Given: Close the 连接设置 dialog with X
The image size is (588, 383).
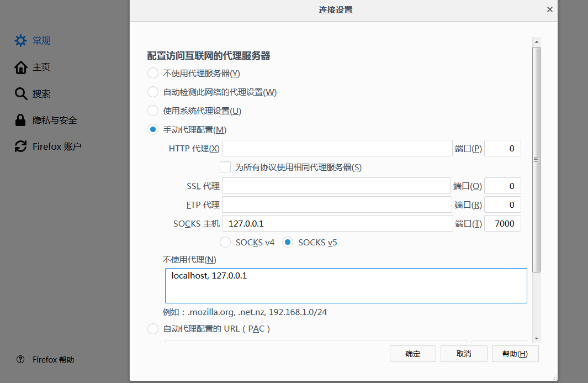Looking at the screenshot, I should (x=549, y=9).
